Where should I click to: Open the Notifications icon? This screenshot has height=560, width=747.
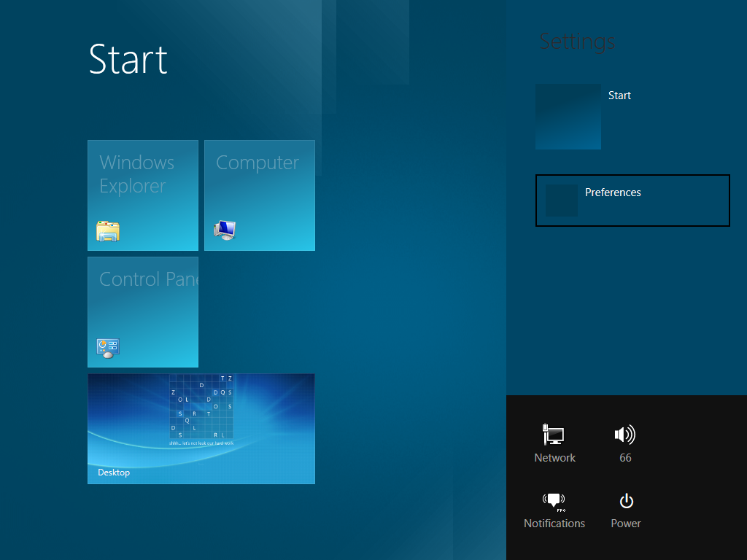[554, 501]
